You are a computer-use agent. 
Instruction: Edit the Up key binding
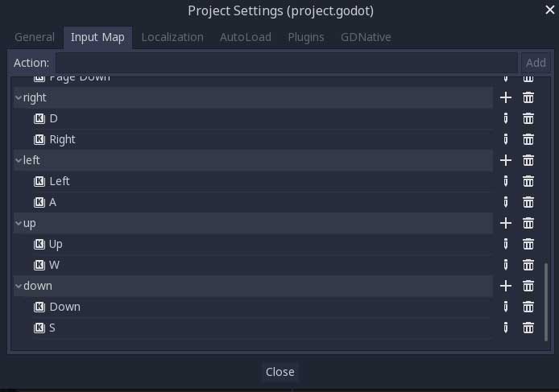pos(506,244)
